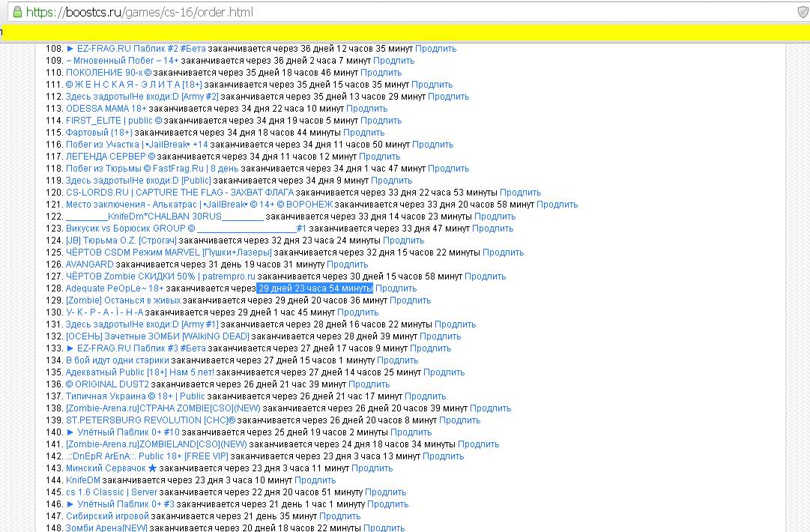Click Продлить for ПОКОЛЕНИЕ 90-х
The width and height of the screenshot is (810, 532).
pos(381,73)
